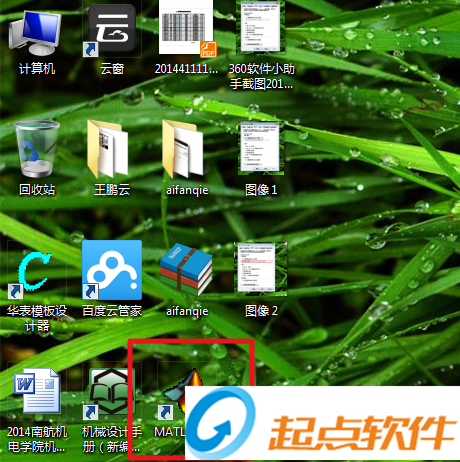Select the 计算机 computer icon

click(35, 33)
